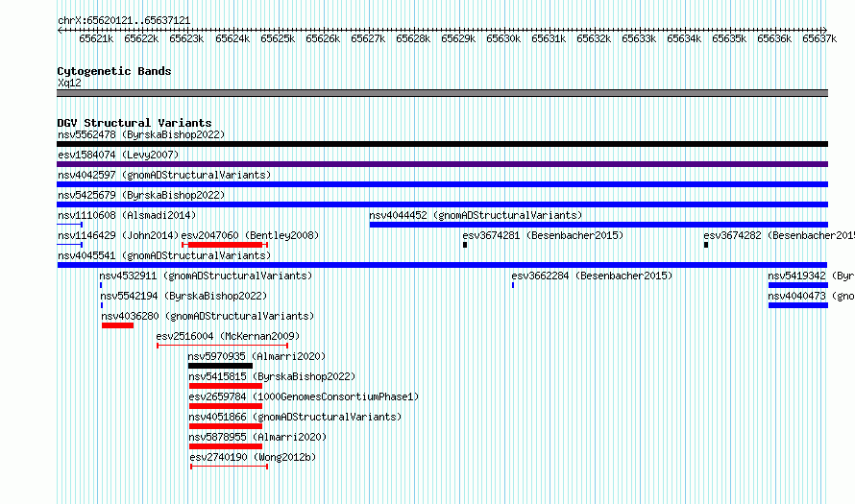Open esv3662284 (Besenbacher2015) label
Viewport: 855px width, 504px height.
click(592, 276)
